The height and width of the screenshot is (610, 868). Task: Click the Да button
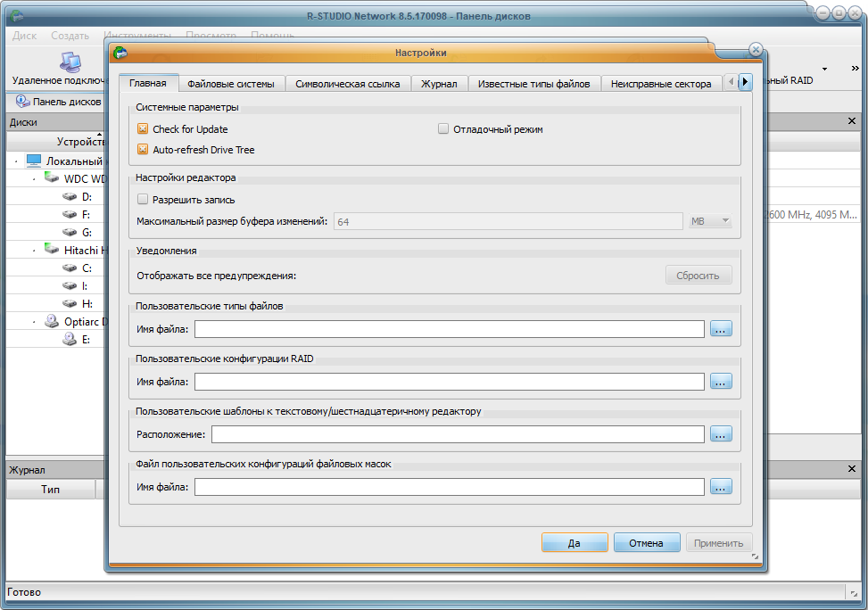(575, 542)
